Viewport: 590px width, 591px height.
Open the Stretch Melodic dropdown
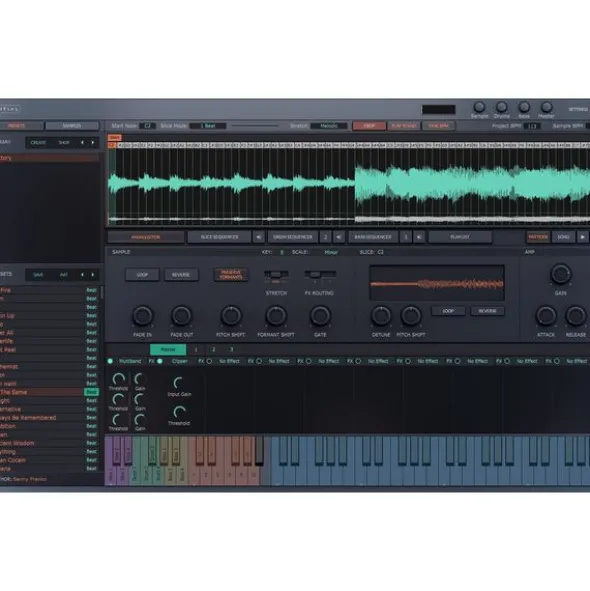(329, 126)
